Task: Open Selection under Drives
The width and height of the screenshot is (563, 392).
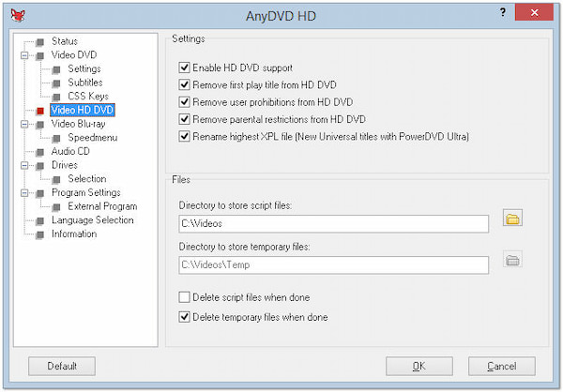Action: pos(87,179)
